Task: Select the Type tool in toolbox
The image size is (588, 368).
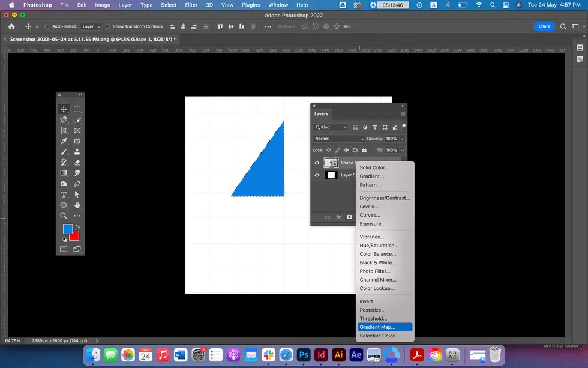Action: pos(64,195)
